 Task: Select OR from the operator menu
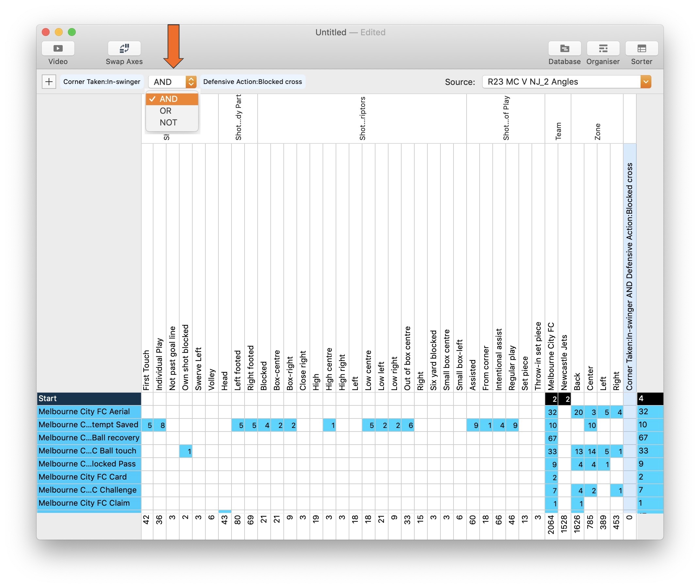pos(166,110)
